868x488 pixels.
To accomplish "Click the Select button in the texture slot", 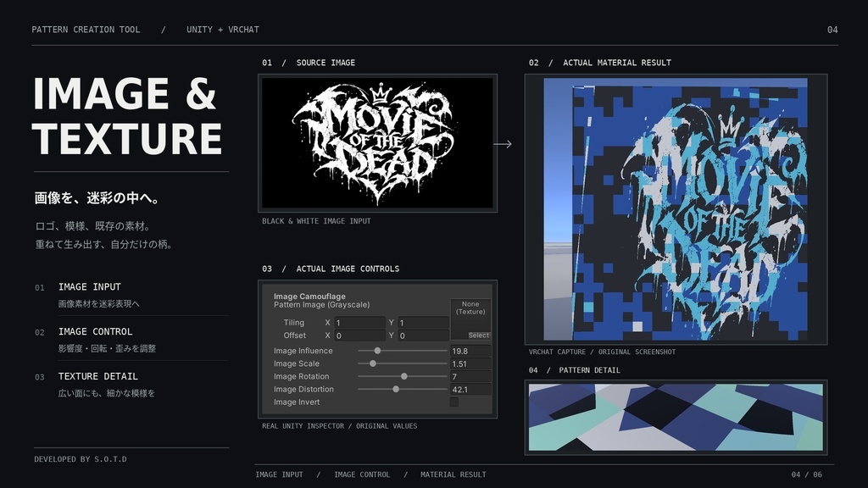I will [478, 335].
